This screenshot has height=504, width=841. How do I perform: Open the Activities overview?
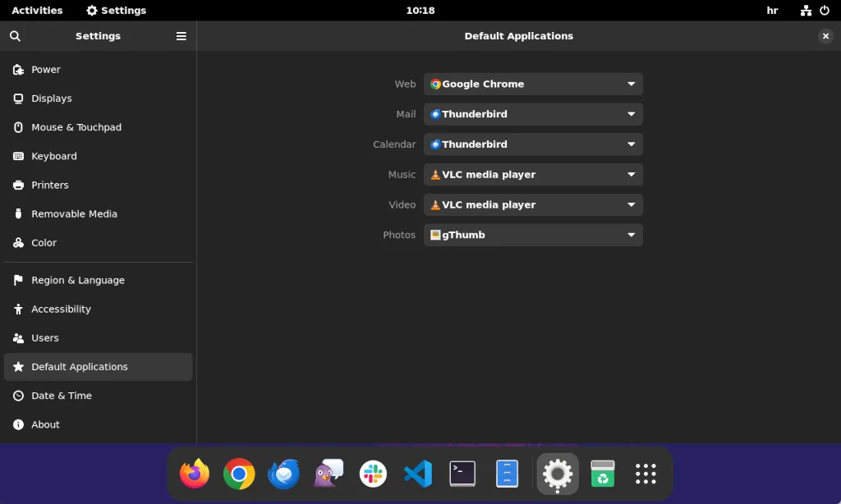(37, 11)
